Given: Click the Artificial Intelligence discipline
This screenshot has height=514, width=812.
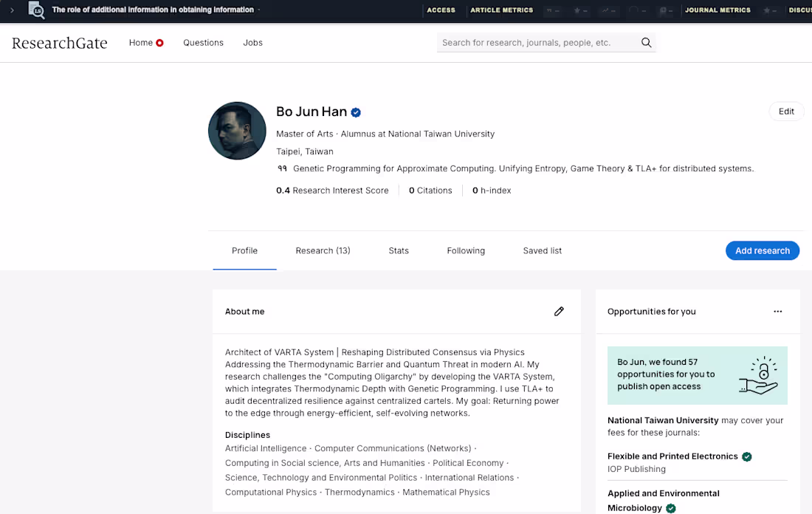Looking at the screenshot, I should pos(266,448).
